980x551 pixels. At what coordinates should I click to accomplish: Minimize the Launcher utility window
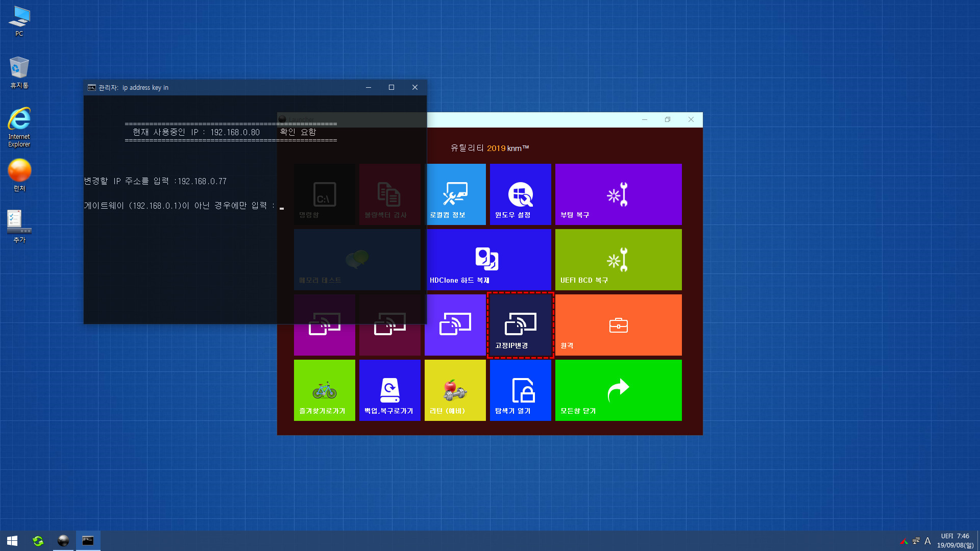tap(645, 119)
